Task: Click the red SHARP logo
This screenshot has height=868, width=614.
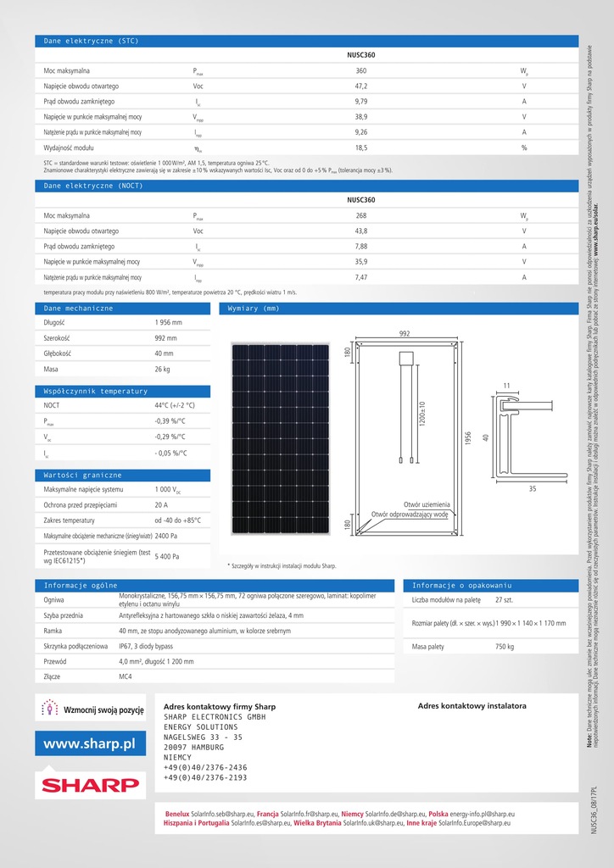Action: [x=90, y=784]
